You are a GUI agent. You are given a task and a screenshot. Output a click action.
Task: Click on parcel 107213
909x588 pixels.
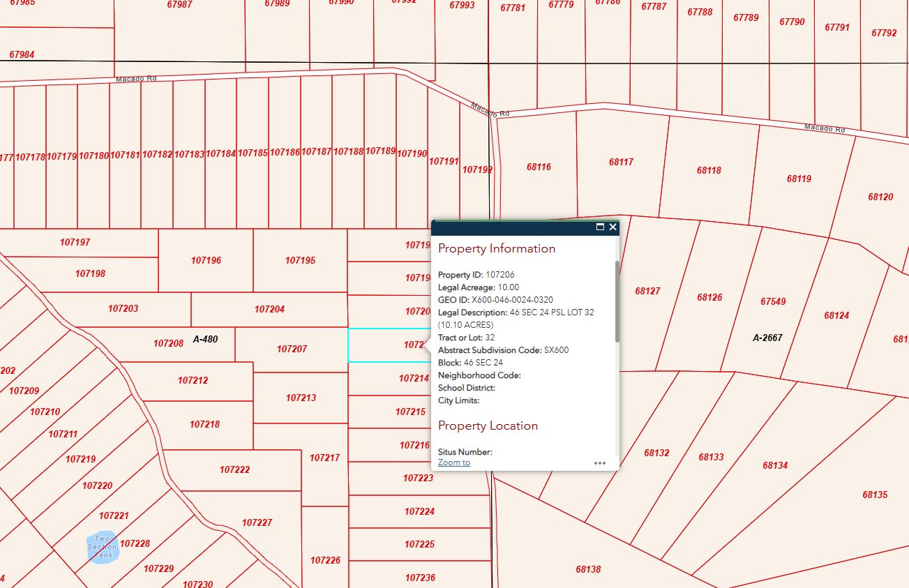pos(301,398)
